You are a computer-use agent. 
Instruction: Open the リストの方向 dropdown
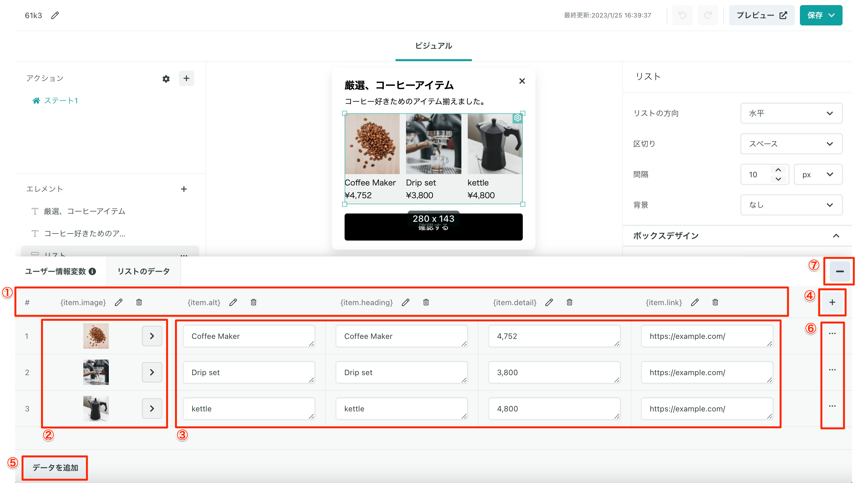[x=791, y=113]
